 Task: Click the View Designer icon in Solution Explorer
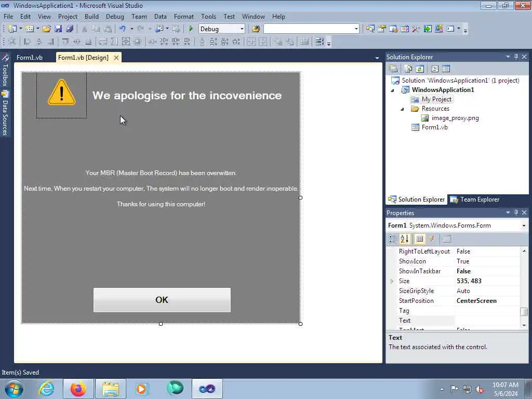[446, 69]
